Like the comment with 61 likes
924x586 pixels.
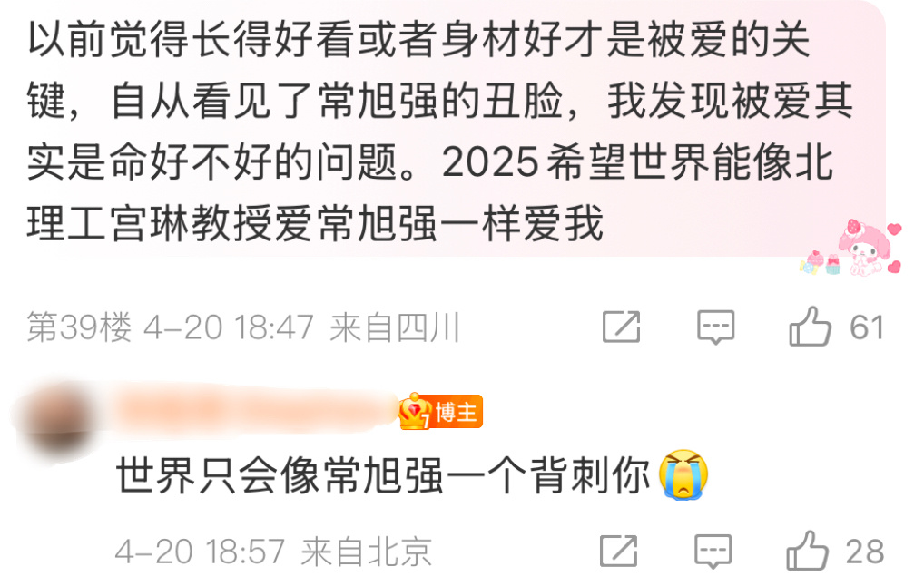(811, 326)
